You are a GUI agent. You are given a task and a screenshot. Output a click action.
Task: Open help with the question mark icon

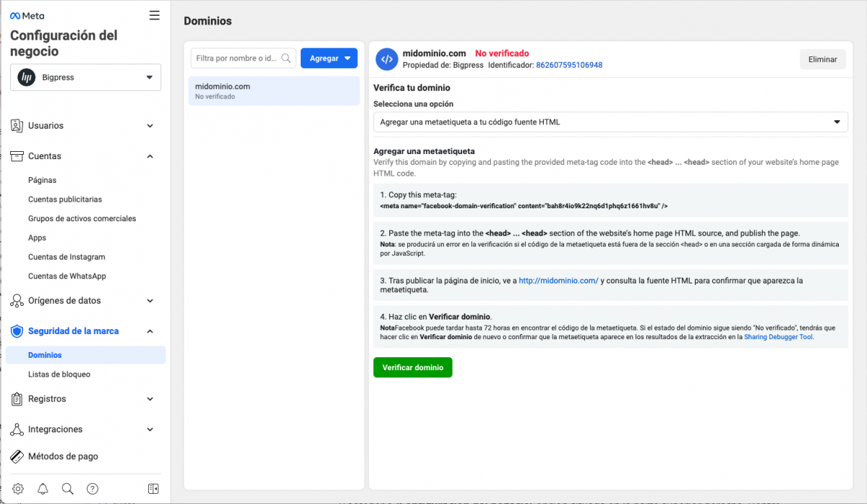coord(93,489)
